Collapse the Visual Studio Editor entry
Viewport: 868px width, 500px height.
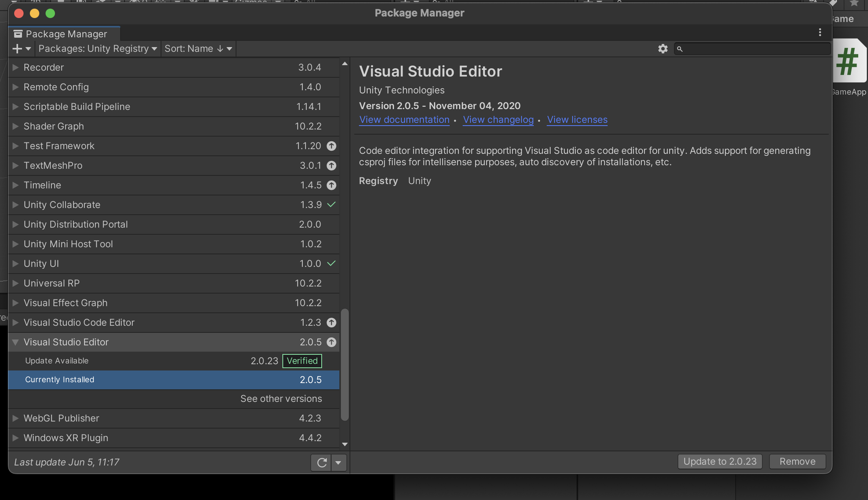(16, 342)
